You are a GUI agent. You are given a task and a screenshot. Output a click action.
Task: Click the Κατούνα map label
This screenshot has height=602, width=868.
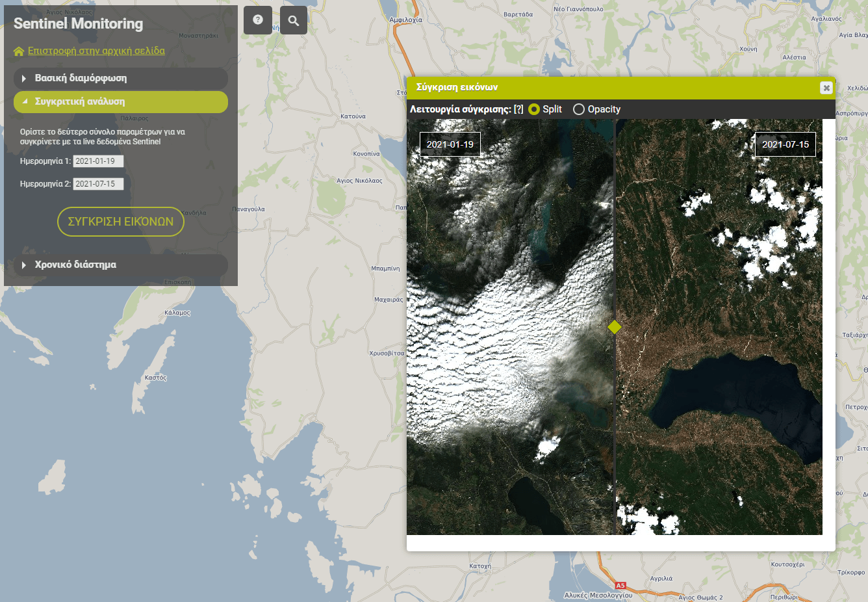353,116
